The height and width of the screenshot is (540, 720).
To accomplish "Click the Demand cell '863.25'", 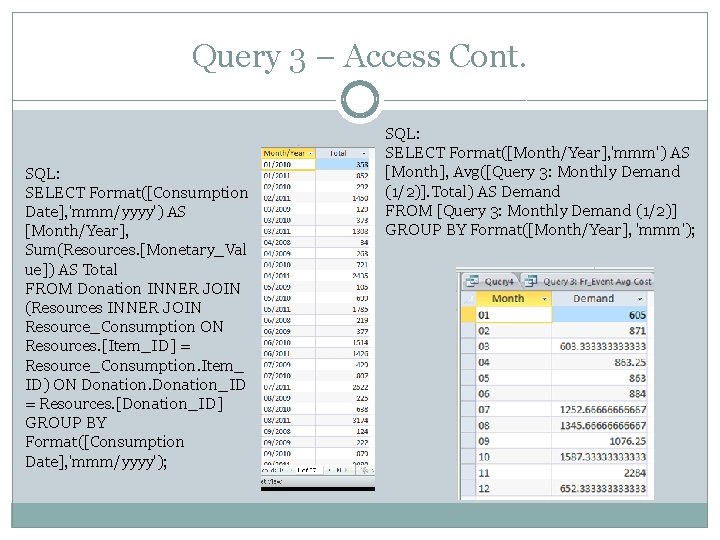I will (599, 362).
